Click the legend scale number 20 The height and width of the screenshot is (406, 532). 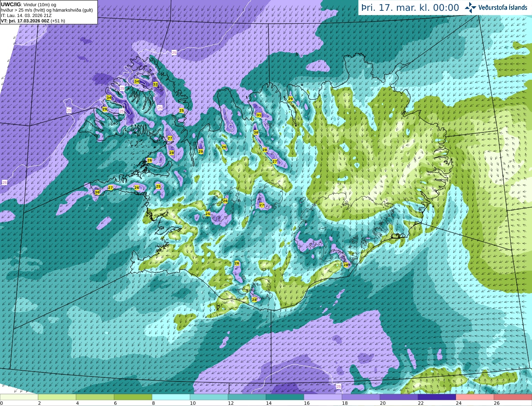382,403
